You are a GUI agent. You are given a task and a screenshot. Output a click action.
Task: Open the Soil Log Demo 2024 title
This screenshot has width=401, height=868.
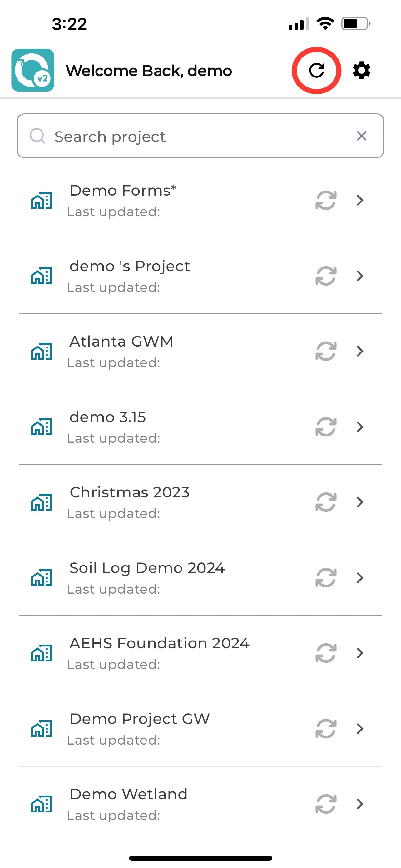coord(147,568)
